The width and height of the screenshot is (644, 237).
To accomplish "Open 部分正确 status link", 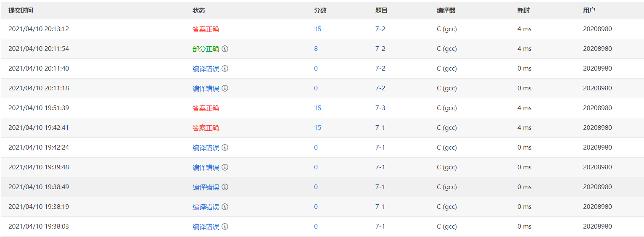I will (206, 49).
